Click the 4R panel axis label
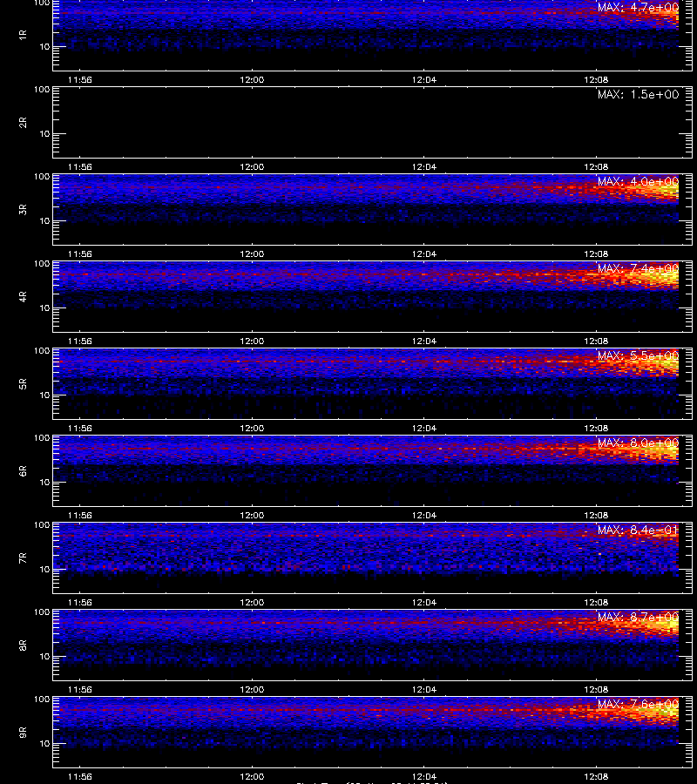 [x=23, y=296]
